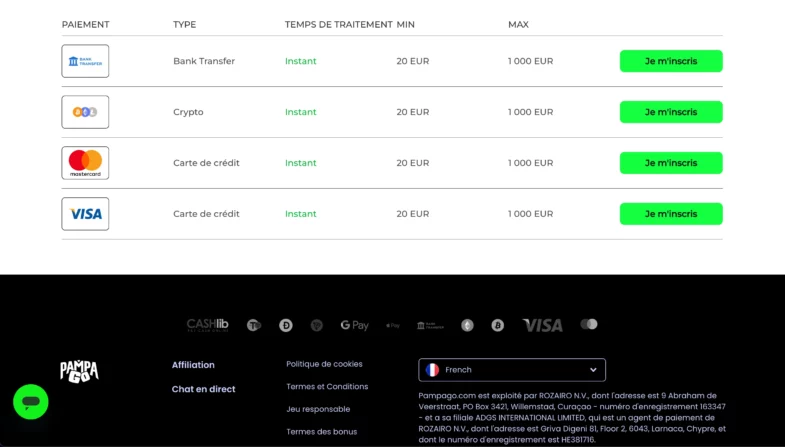Open Politique de cookies link

[x=324, y=364]
